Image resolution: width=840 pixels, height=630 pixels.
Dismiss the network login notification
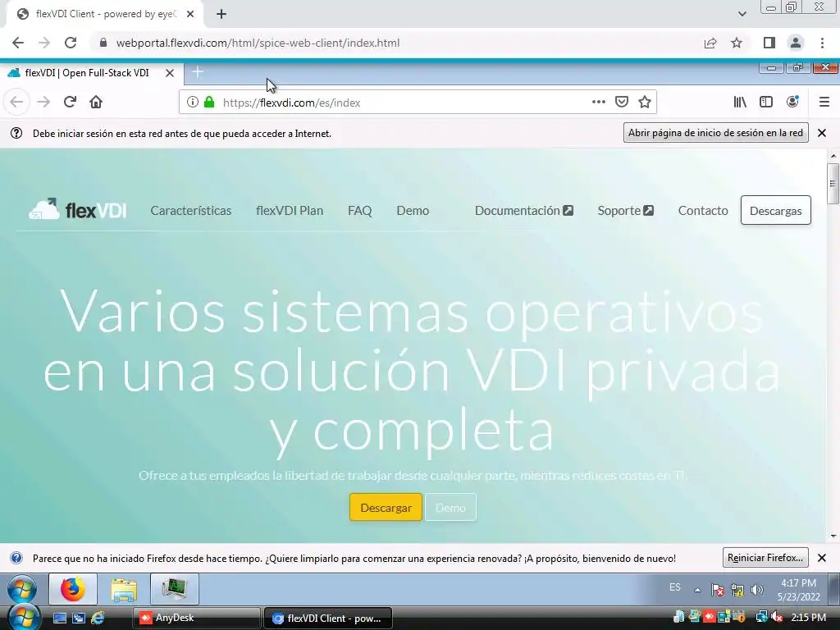point(822,133)
